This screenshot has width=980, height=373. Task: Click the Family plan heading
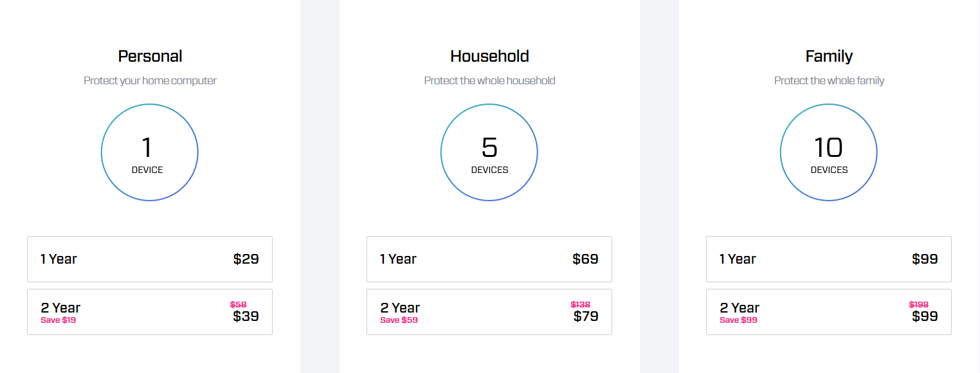point(829,57)
